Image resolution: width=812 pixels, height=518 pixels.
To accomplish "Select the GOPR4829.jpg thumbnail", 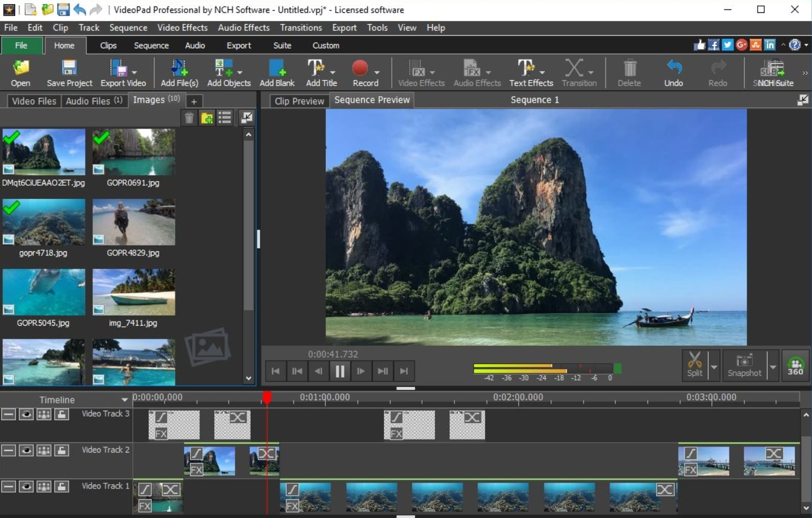I will pyautogui.click(x=133, y=222).
